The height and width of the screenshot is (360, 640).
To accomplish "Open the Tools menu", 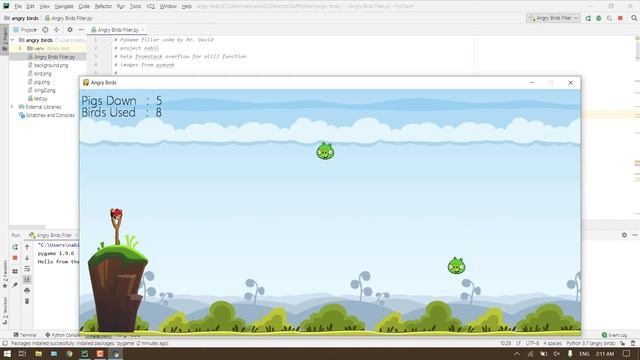I will tap(136, 7).
